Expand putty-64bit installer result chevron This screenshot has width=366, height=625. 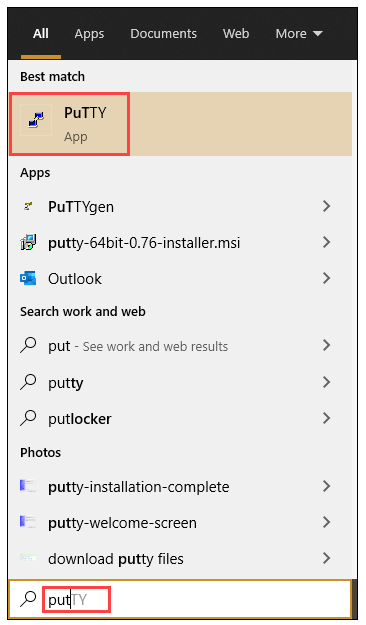click(x=327, y=242)
